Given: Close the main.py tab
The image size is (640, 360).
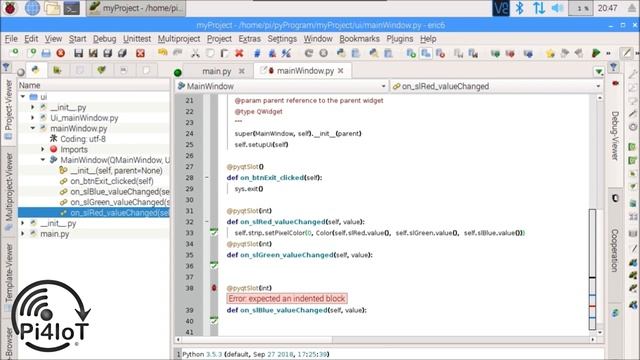Looking at the screenshot, I should [242, 71].
